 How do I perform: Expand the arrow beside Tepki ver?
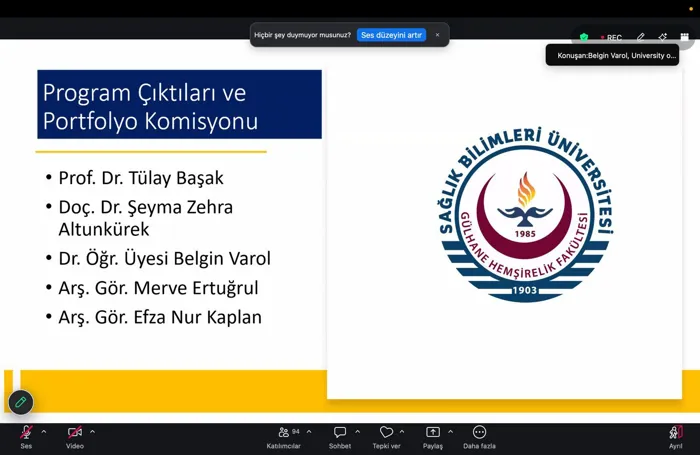(x=402, y=432)
